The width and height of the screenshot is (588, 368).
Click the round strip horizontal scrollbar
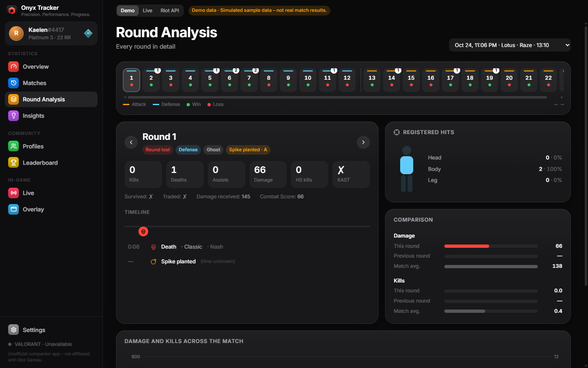(x=337, y=97)
